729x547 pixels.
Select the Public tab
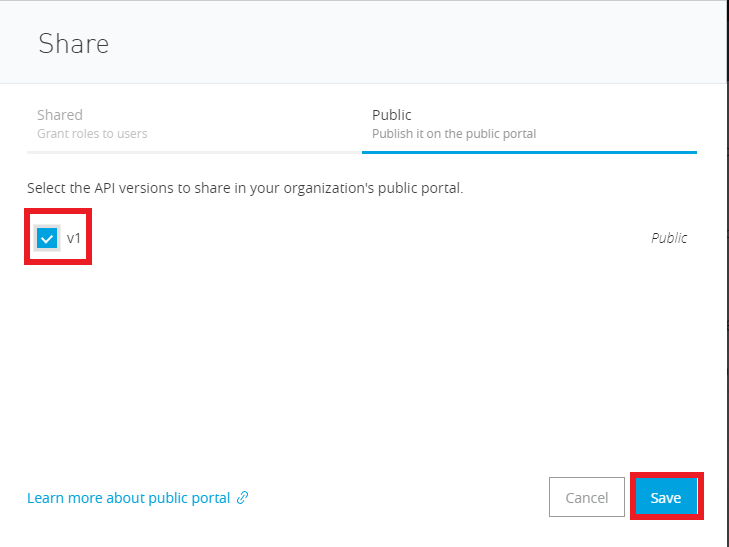[529, 124]
